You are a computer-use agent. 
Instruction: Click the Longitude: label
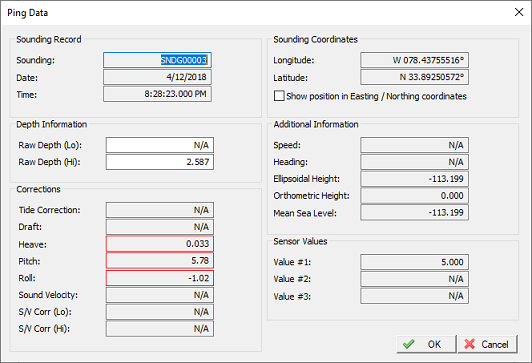click(294, 60)
